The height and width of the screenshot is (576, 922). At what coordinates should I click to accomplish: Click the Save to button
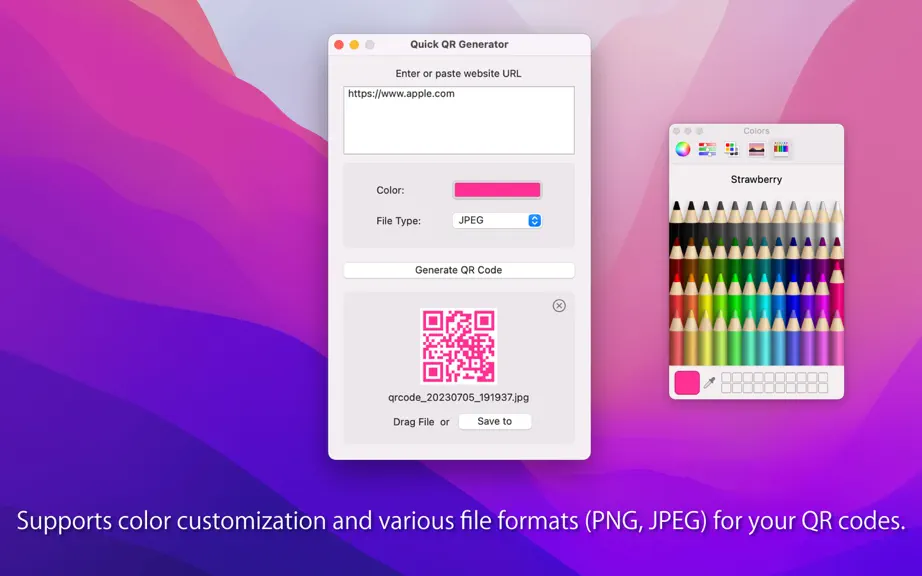point(495,421)
